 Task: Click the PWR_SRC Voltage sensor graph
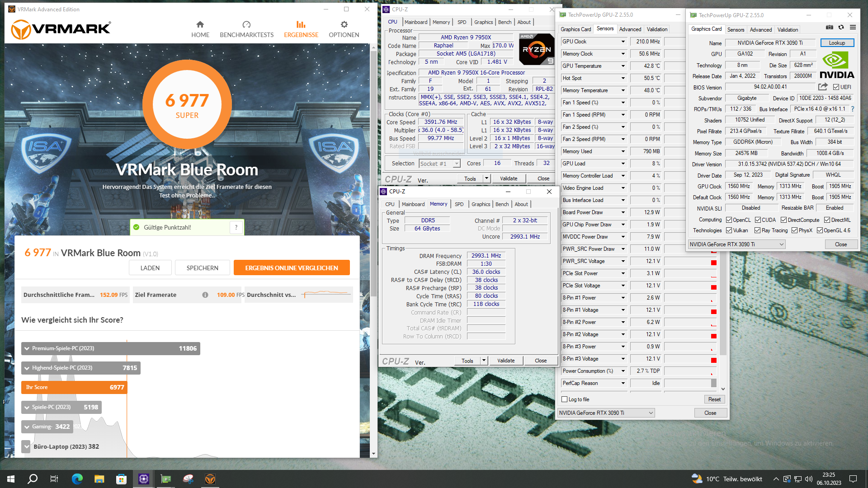coord(690,261)
